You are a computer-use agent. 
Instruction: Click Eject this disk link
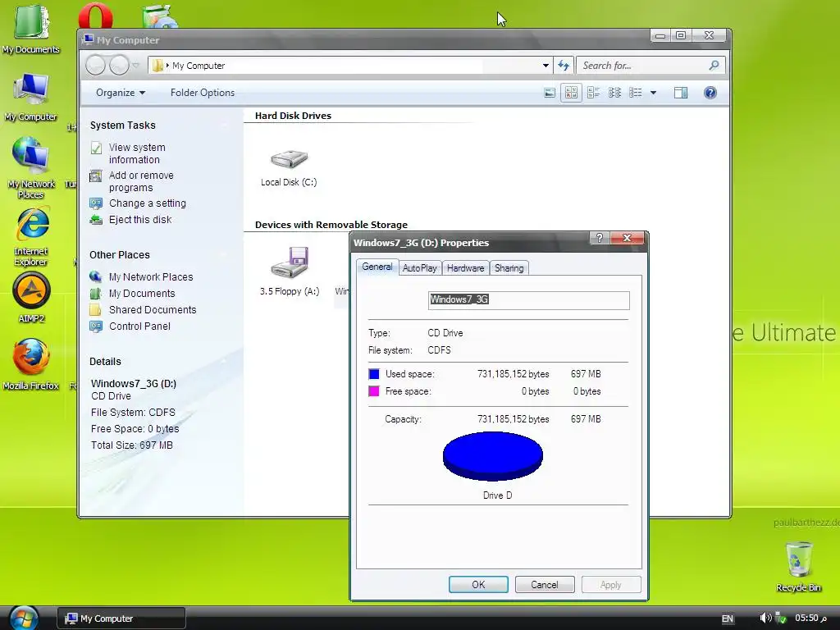coord(140,220)
